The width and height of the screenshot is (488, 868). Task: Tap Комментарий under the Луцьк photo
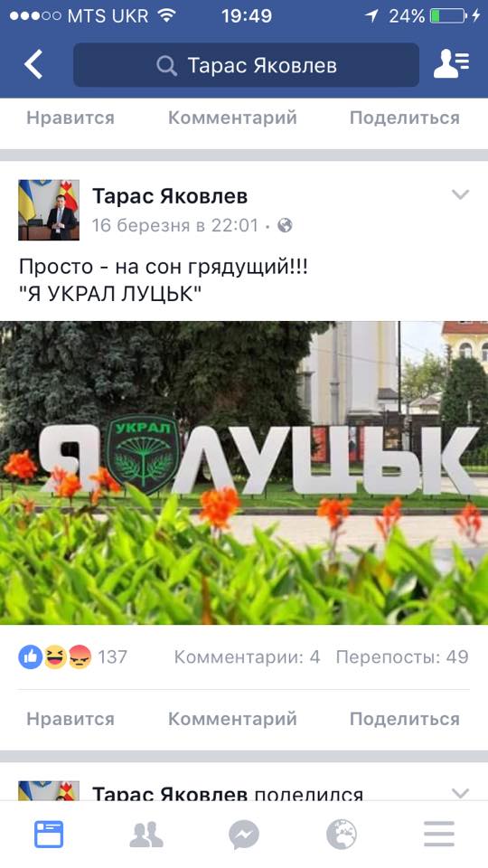pos(232,719)
